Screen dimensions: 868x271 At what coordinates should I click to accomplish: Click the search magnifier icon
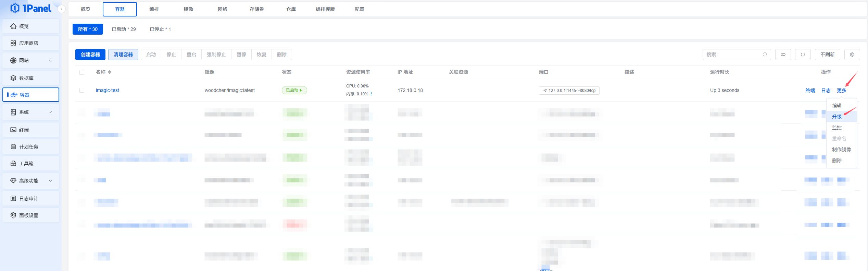[x=765, y=55]
